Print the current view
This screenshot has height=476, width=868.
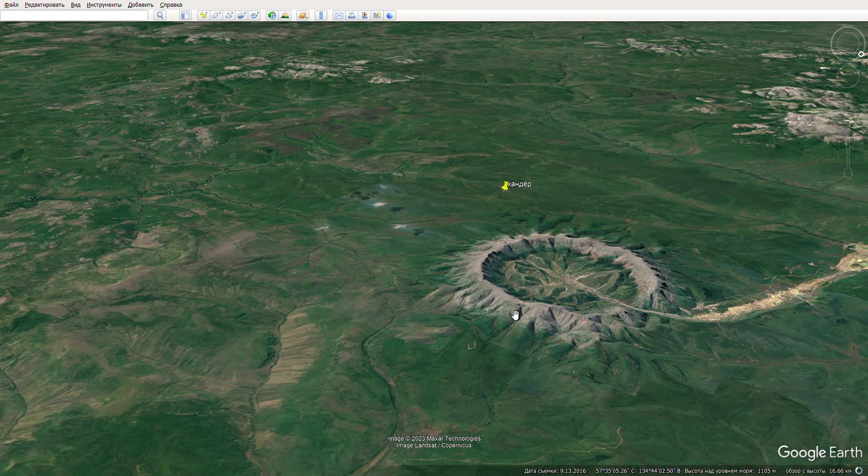click(352, 15)
